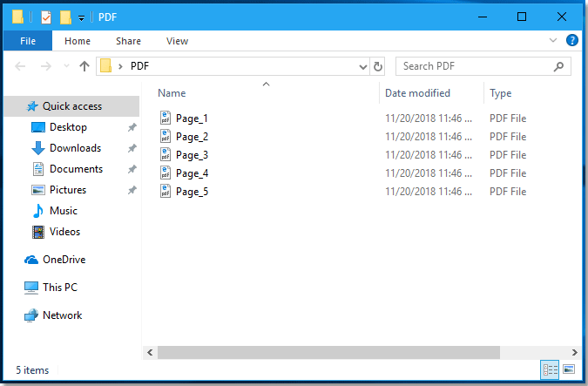
Task: Switch to Large icons view layout
Action: coord(569,369)
